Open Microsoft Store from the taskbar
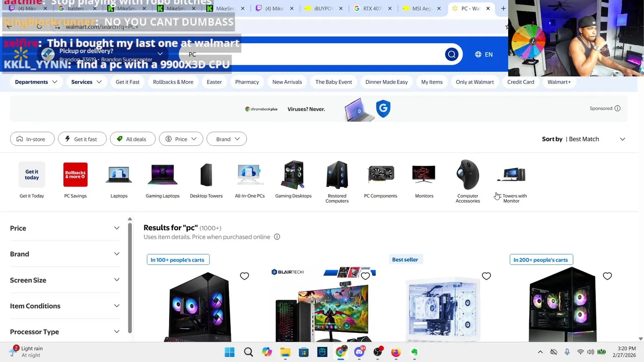The height and width of the screenshot is (362, 644). click(x=304, y=352)
